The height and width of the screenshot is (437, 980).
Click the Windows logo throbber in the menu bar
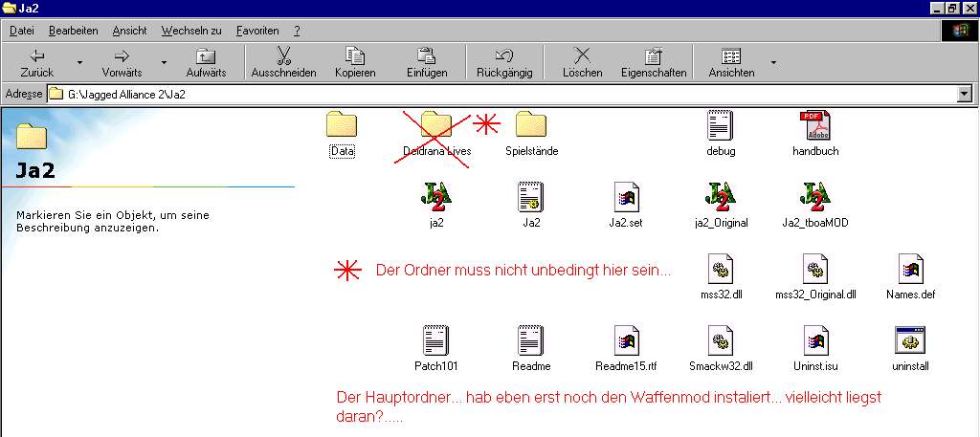pos(958,32)
